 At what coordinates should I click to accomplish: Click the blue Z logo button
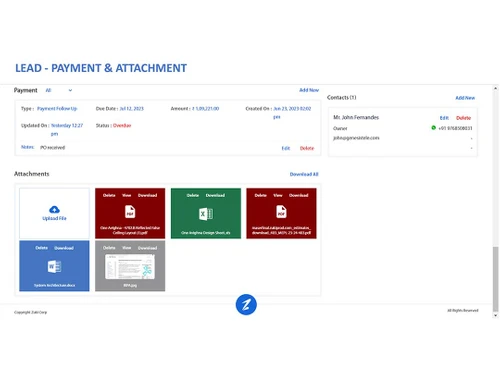tap(246, 304)
